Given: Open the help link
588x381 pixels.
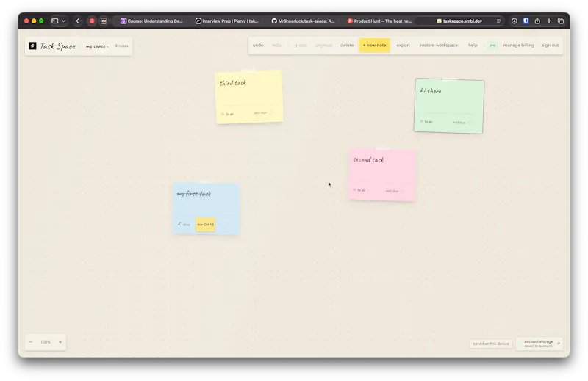Looking at the screenshot, I should coord(473,46).
